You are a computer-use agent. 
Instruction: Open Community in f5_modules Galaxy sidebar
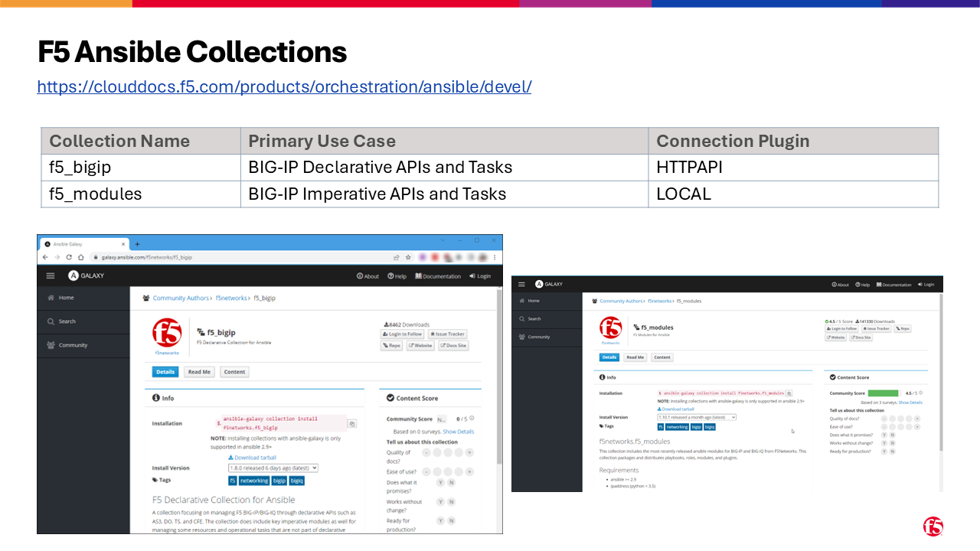(547, 337)
